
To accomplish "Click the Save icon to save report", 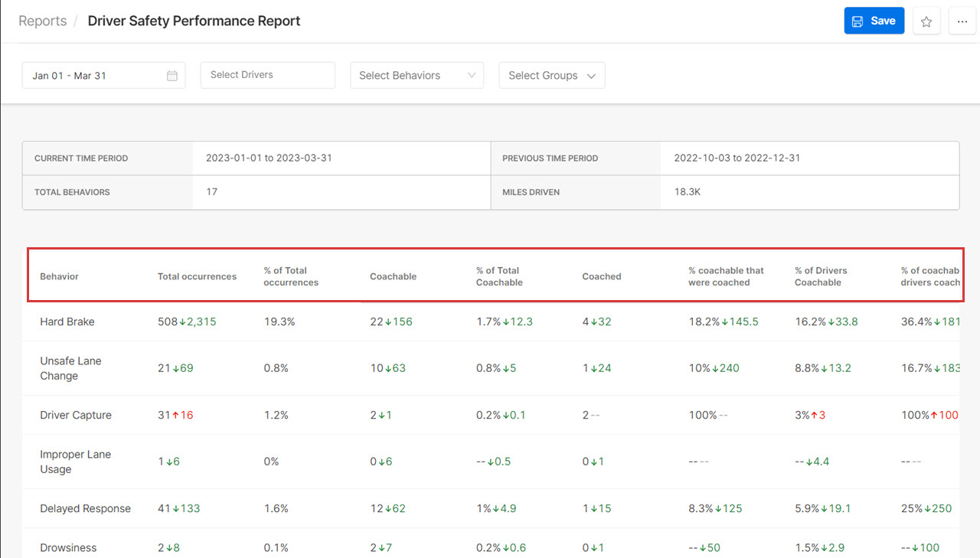I will pos(874,21).
